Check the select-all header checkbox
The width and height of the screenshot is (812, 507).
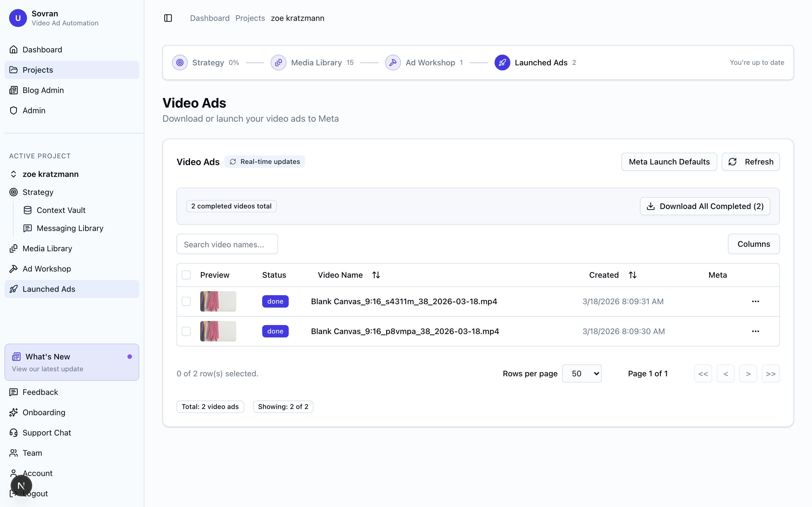coord(186,275)
